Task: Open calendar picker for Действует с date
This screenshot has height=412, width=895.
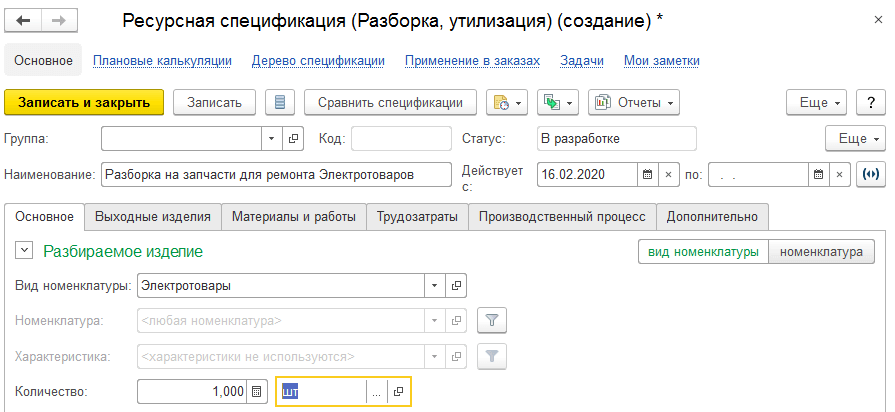Action: [647, 175]
